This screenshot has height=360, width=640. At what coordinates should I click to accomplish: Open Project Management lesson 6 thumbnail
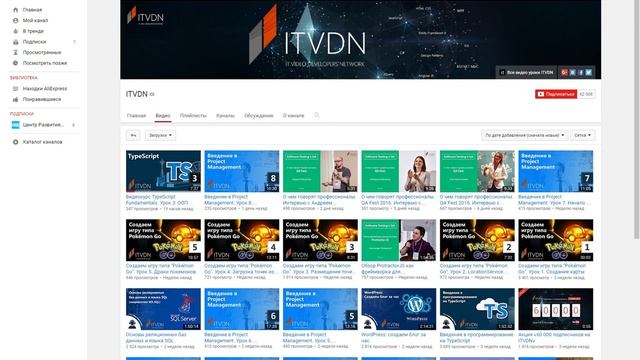[x=242, y=309]
